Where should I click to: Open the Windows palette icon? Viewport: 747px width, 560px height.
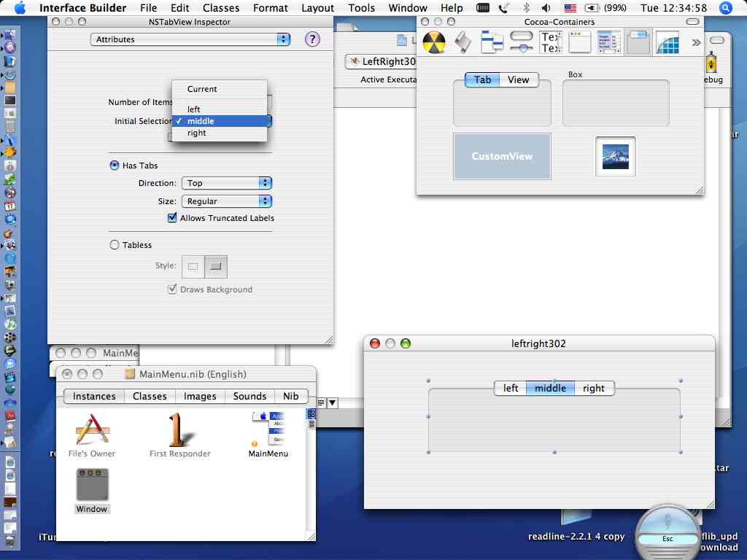click(x=579, y=42)
